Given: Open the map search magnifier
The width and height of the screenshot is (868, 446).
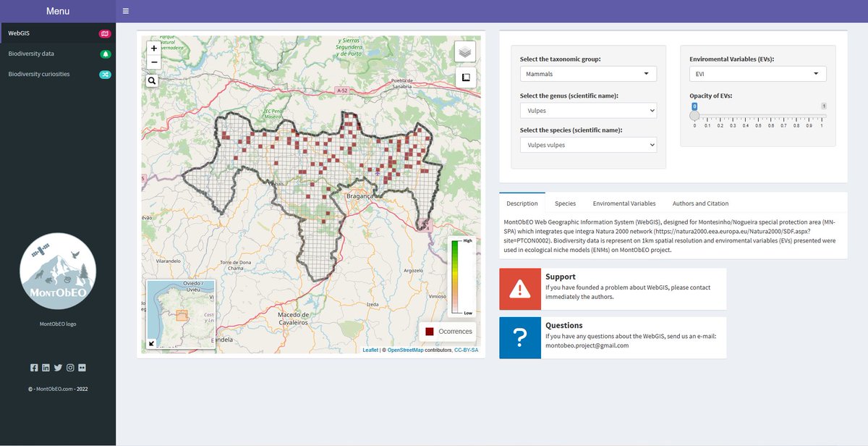Looking at the screenshot, I should 152,81.
